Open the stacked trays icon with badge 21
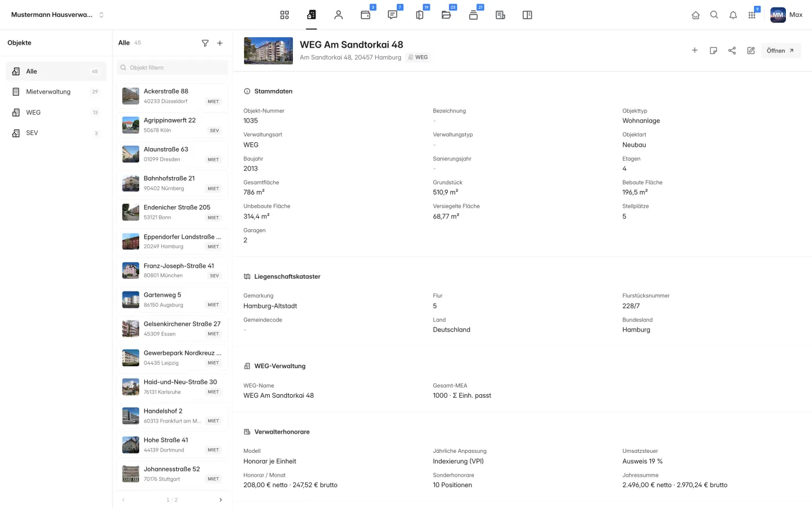The width and height of the screenshot is (812, 508). pyautogui.click(x=473, y=15)
